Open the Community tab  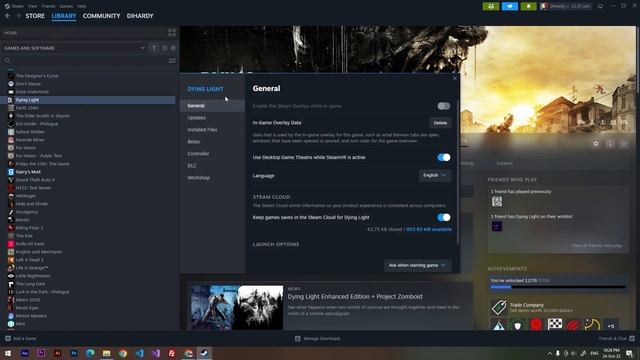[101, 16]
